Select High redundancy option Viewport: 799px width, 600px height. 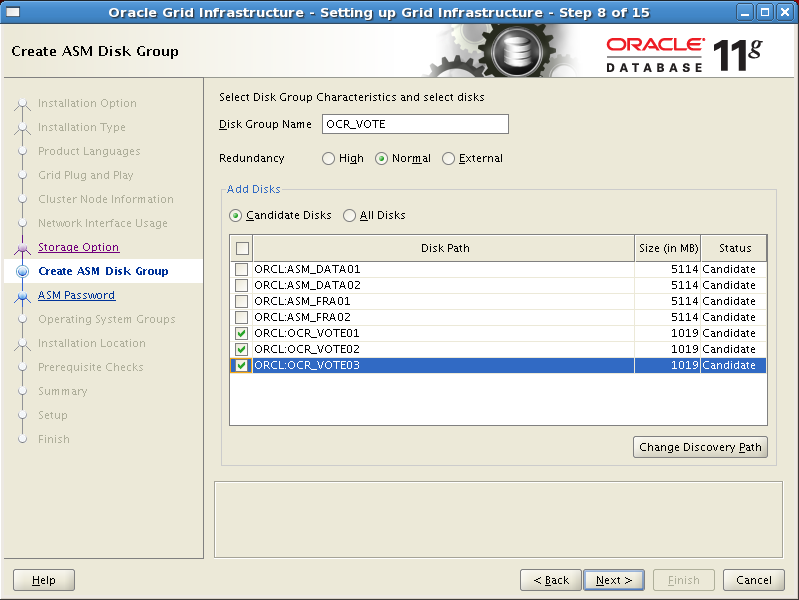point(329,159)
